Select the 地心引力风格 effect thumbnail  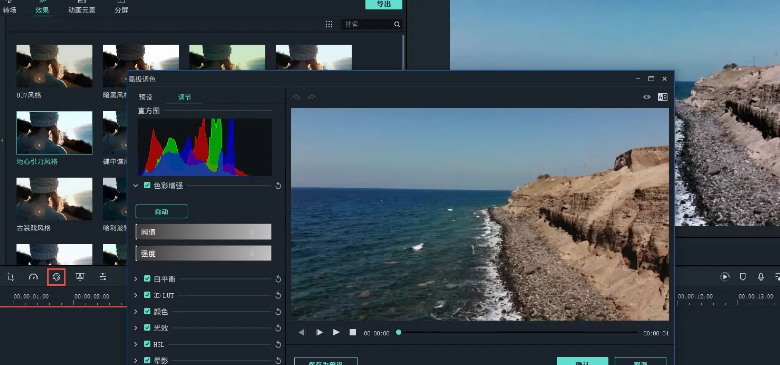[x=54, y=132]
